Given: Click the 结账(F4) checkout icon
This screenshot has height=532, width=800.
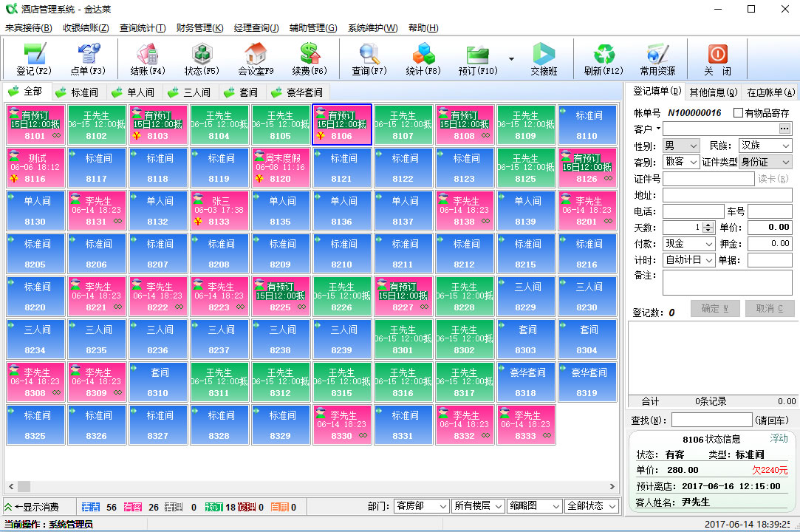Looking at the screenshot, I should click(x=148, y=59).
